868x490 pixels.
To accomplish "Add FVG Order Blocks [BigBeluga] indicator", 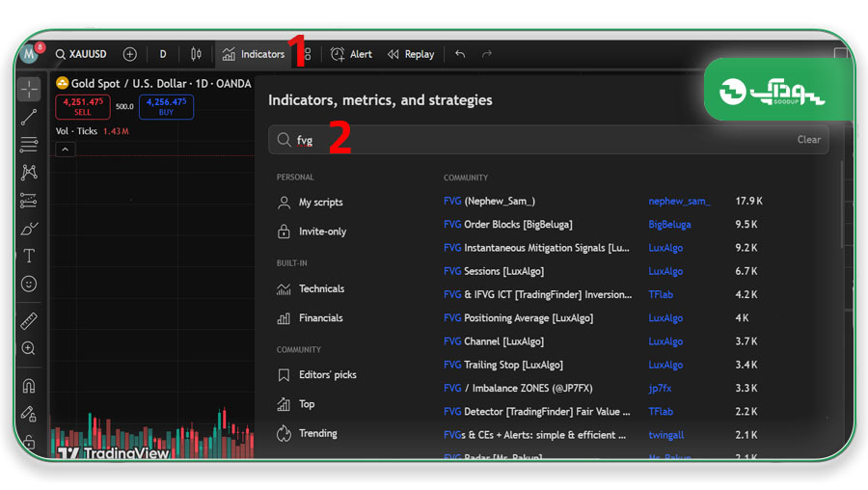I will coord(508,224).
